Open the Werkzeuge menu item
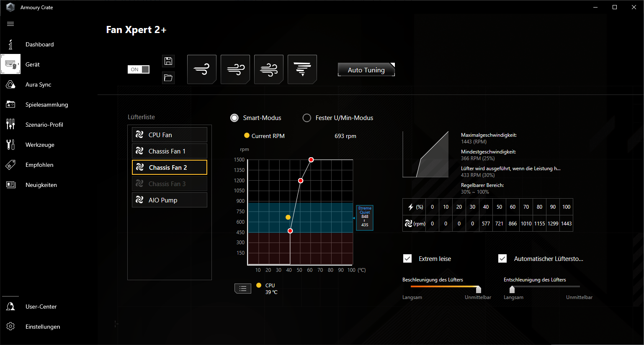This screenshot has width=644, height=345. pos(40,145)
